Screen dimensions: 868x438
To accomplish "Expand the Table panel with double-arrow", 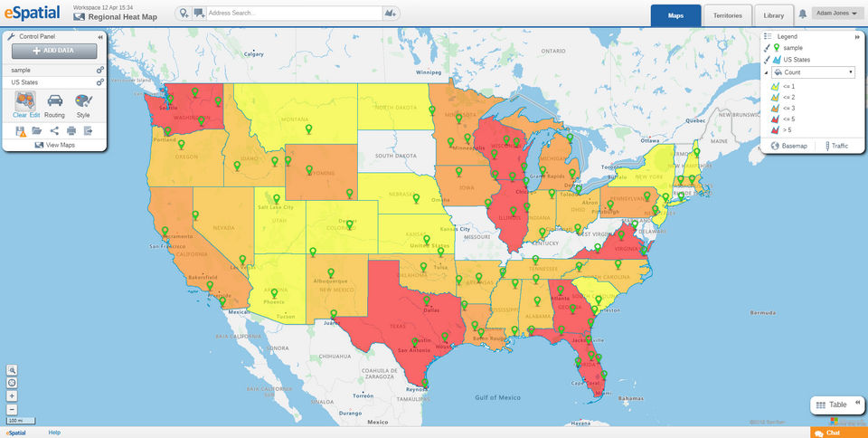I will pyautogui.click(x=857, y=402).
